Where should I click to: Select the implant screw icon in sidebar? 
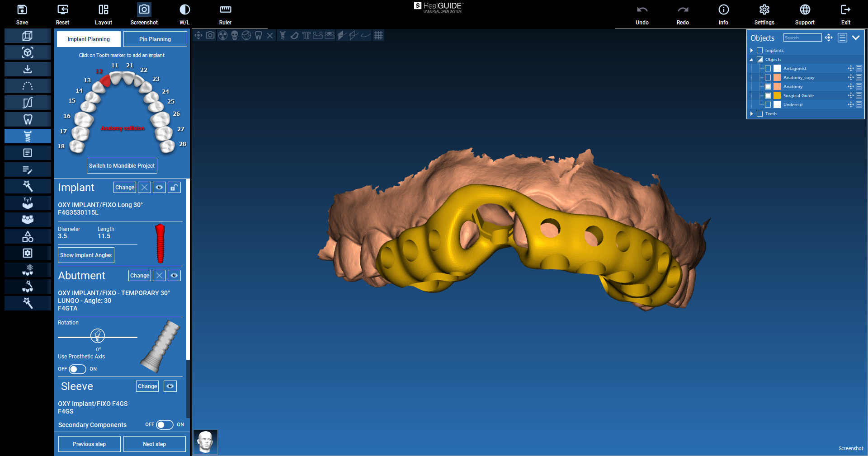coord(28,136)
